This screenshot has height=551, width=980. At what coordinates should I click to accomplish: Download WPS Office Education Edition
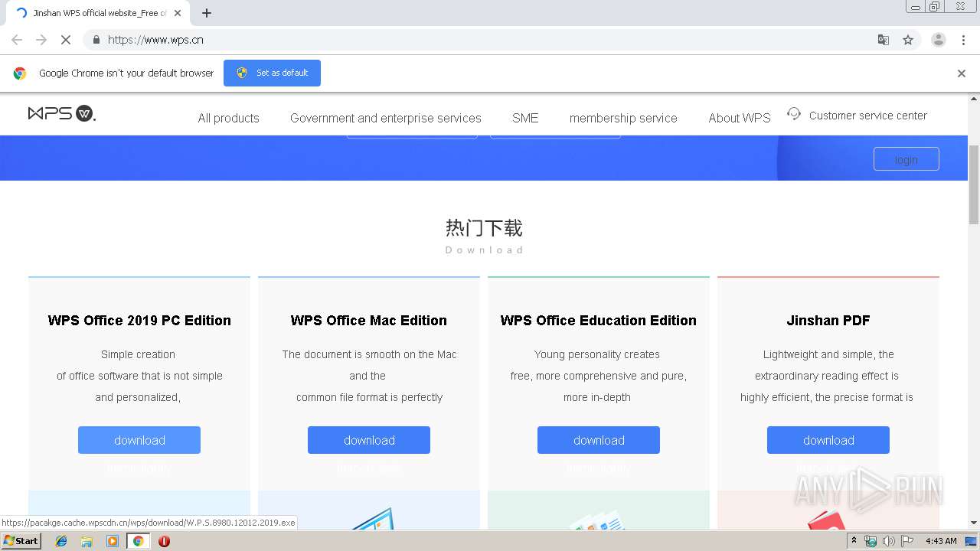[x=599, y=440]
